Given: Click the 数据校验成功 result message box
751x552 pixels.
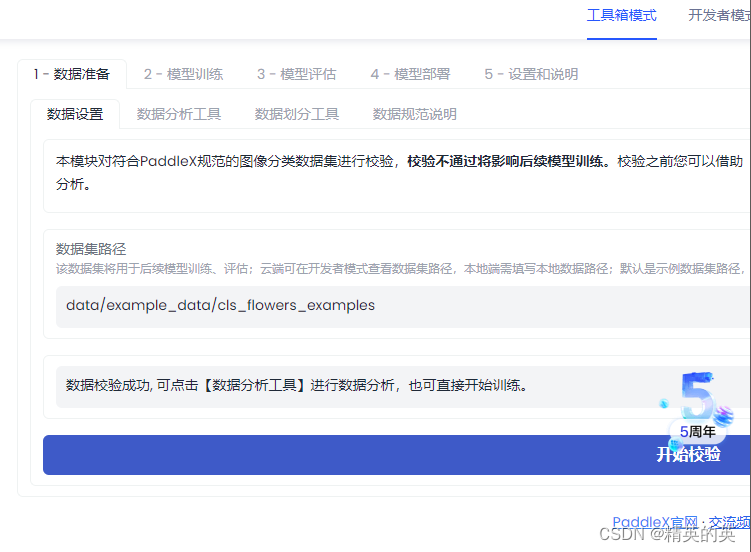Looking at the screenshot, I should click(403, 386).
